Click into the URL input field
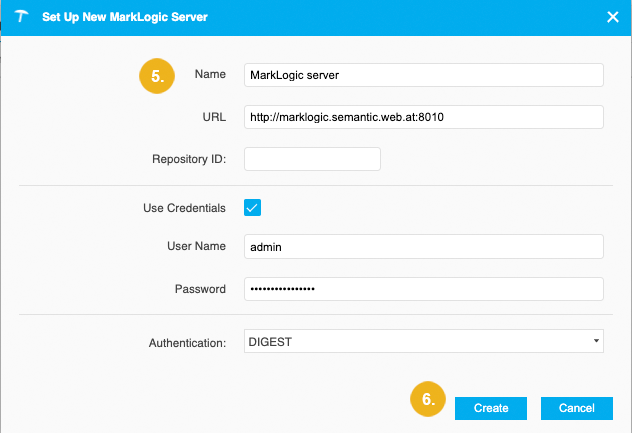 pos(424,117)
